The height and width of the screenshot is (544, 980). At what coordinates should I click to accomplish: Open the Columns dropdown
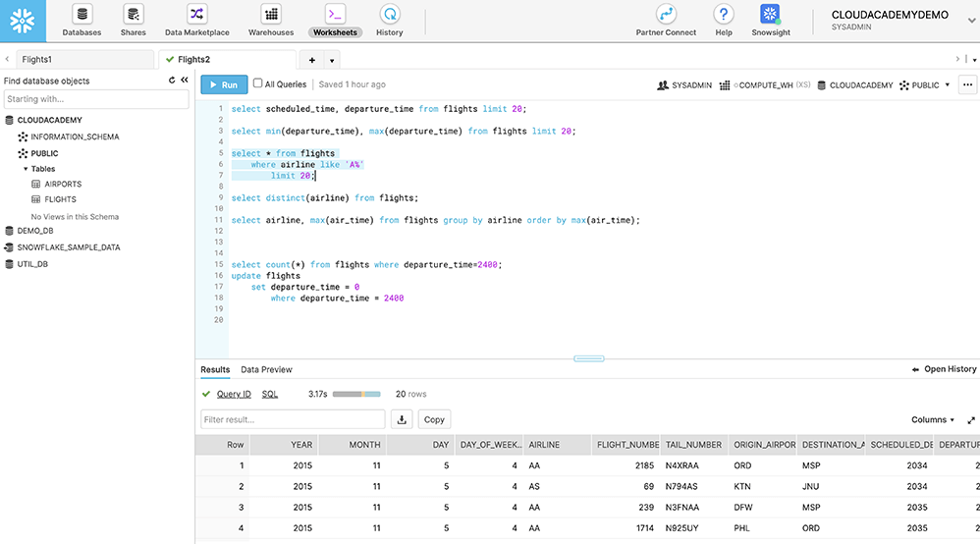(933, 419)
